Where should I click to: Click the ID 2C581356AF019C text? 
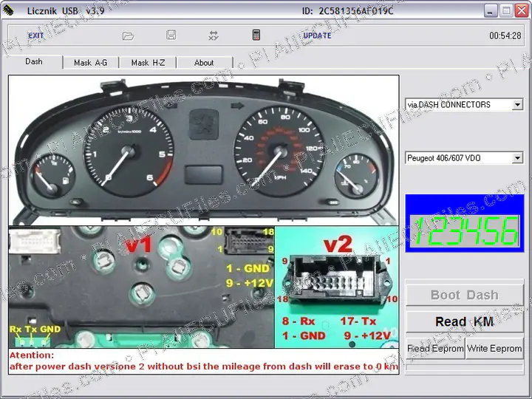pyautogui.click(x=347, y=11)
